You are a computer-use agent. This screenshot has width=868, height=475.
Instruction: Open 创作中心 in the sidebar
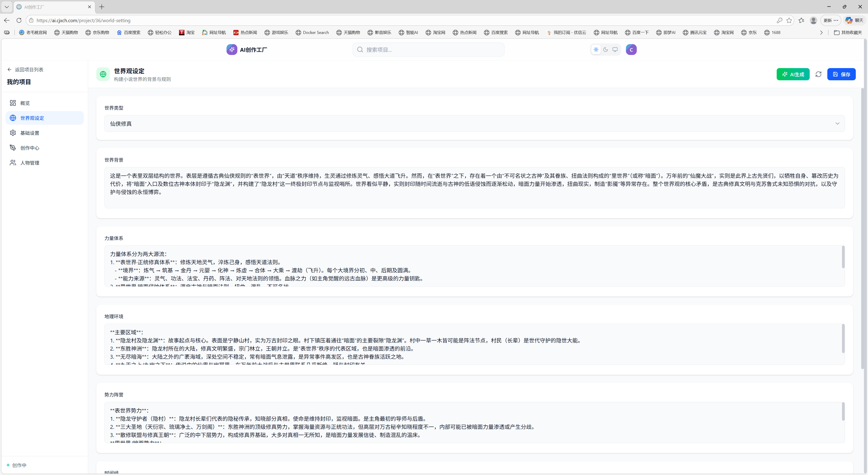click(x=45, y=148)
